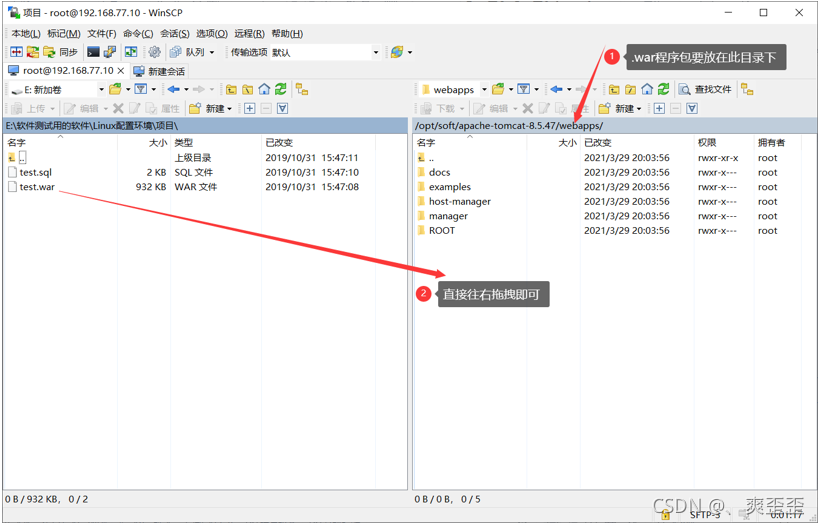Open remote directory webapps dropdown
819x525 pixels.
tap(453, 90)
